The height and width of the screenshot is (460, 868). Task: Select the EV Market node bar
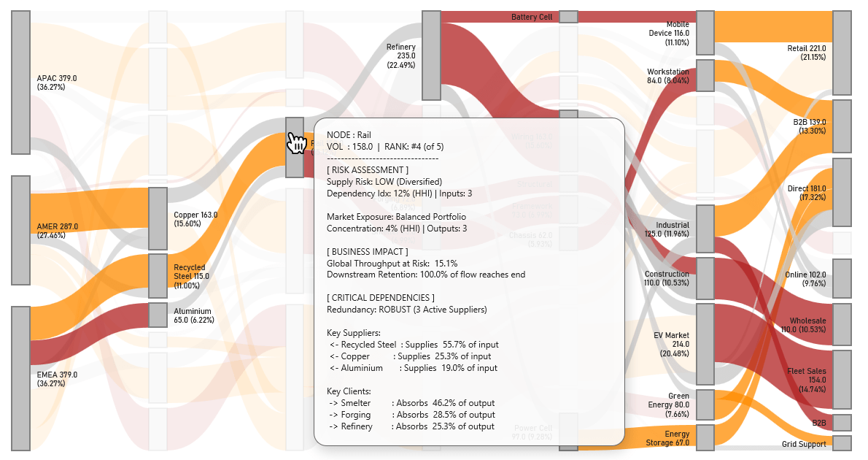tap(705, 344)
